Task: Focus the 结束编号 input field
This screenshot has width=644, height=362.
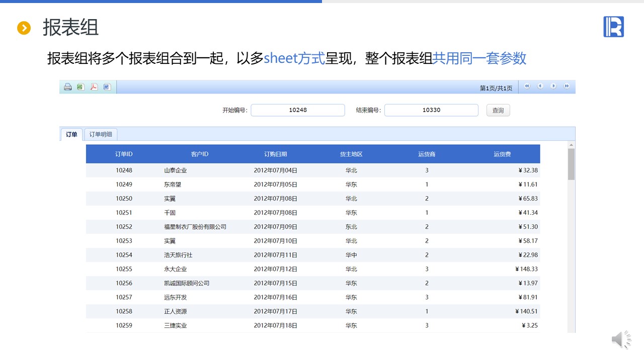Action: click(431, 110)
